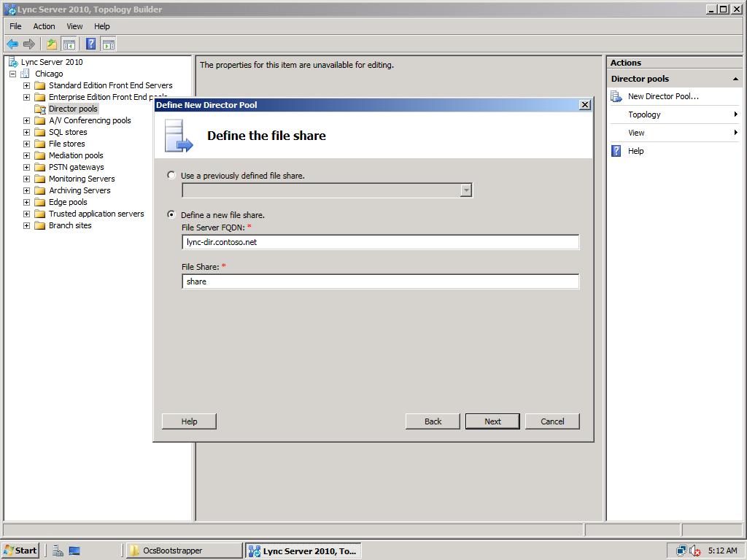Click the Server Manager quick launch icon

pyautogui.click(x=58, y=551)
